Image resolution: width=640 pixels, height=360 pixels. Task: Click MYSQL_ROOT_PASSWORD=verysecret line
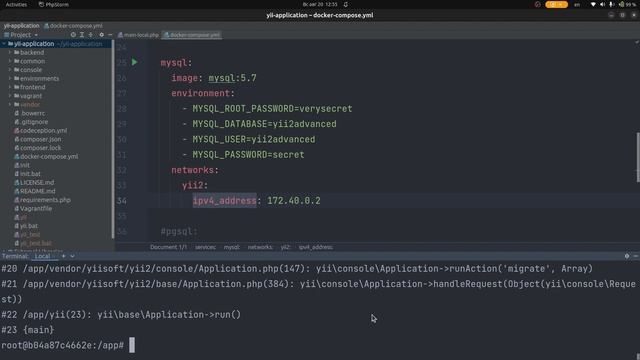272,109
